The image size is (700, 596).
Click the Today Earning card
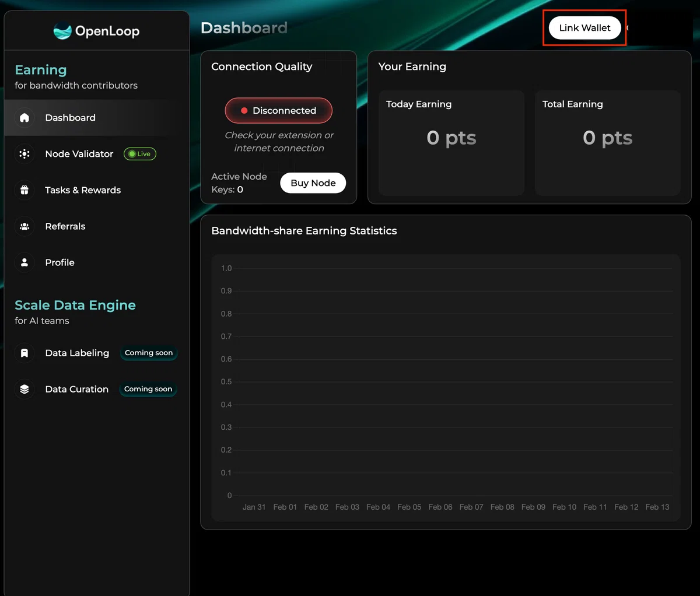tap(452, 143)
